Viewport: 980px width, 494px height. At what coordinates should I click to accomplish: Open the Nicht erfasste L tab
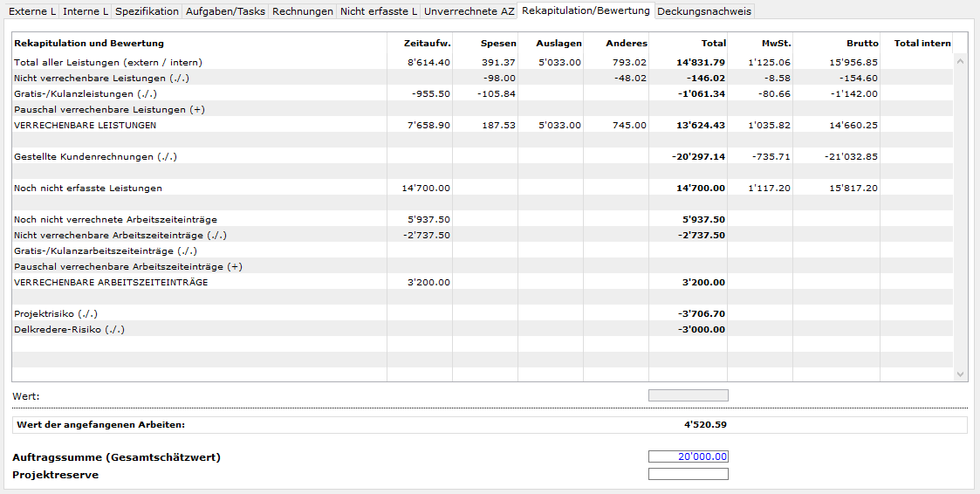tap(378, 11)
